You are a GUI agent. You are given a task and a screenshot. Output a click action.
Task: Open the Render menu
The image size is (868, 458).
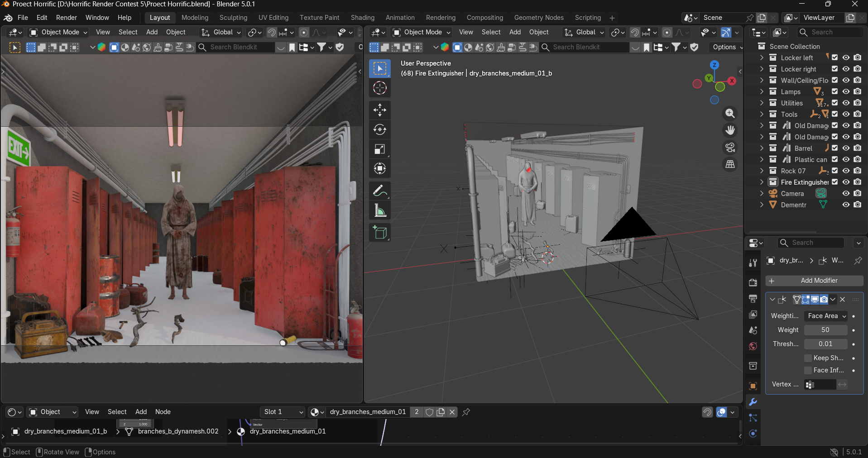(x=67, y=18)
